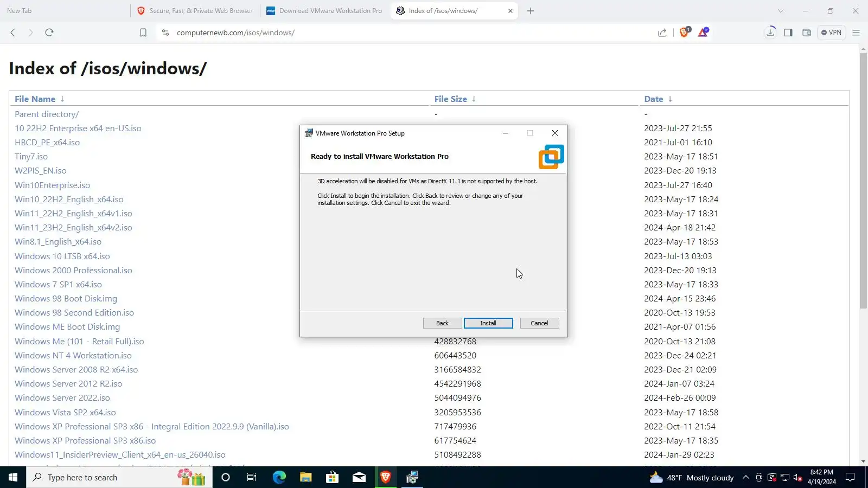The width and height of the screenshot is (868, 488).
Task: Download Windows Server 2022.iso
Action: pos(62,398)
